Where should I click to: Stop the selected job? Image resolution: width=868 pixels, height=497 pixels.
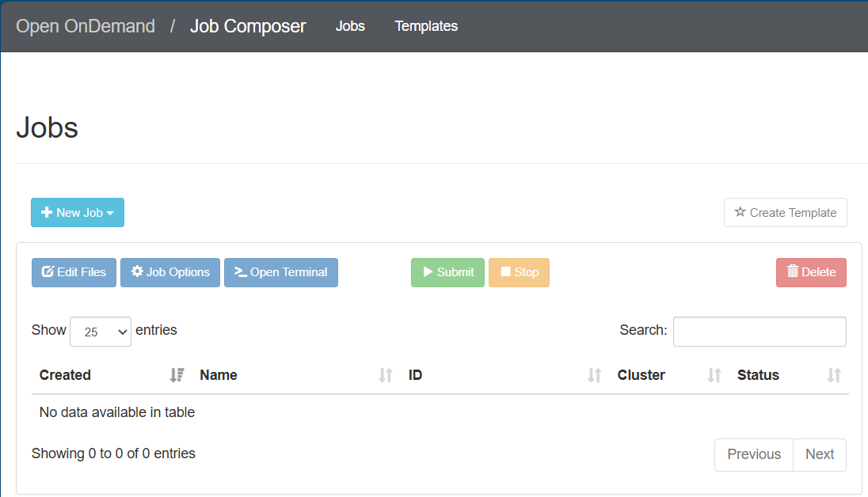point(519,272)
